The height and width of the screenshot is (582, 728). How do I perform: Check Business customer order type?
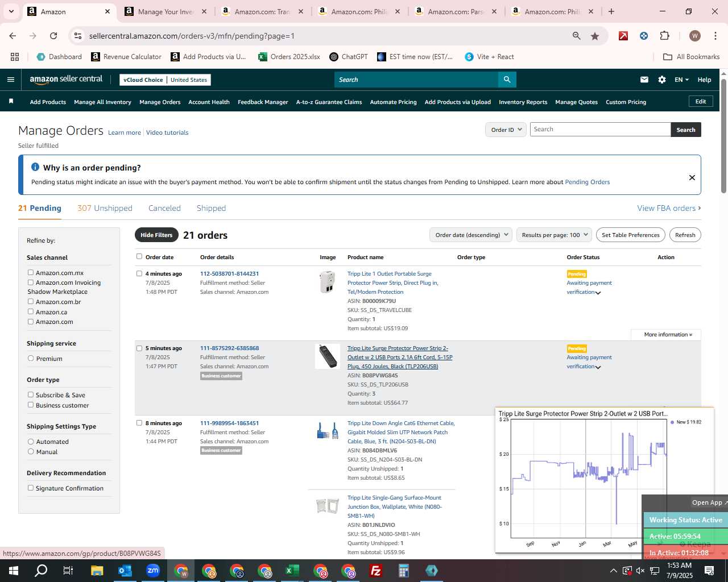click(x=31, y=405)
